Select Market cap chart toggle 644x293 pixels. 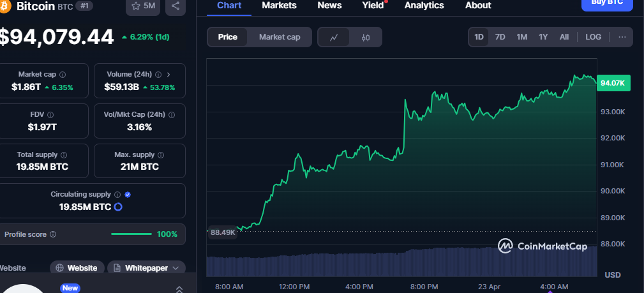pos(280,37)
